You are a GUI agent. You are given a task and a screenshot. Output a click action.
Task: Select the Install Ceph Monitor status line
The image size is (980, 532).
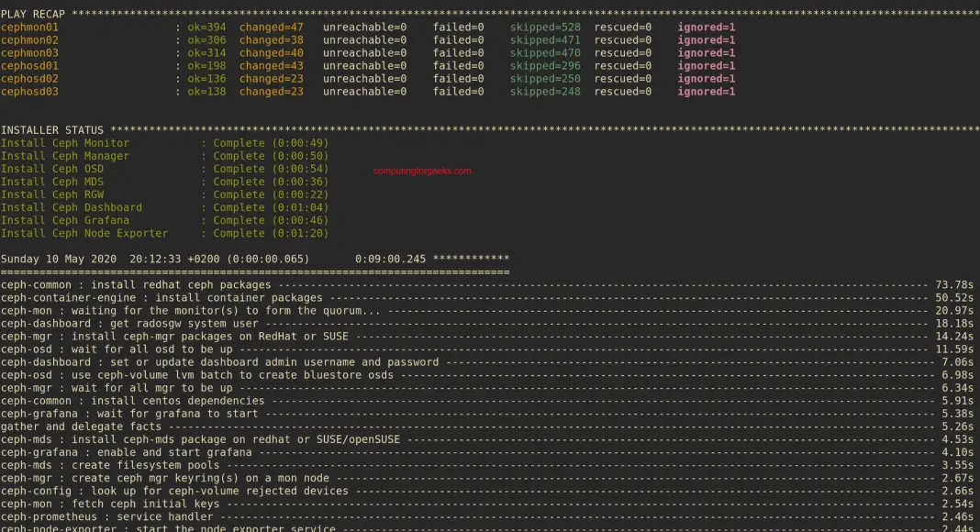64,142
